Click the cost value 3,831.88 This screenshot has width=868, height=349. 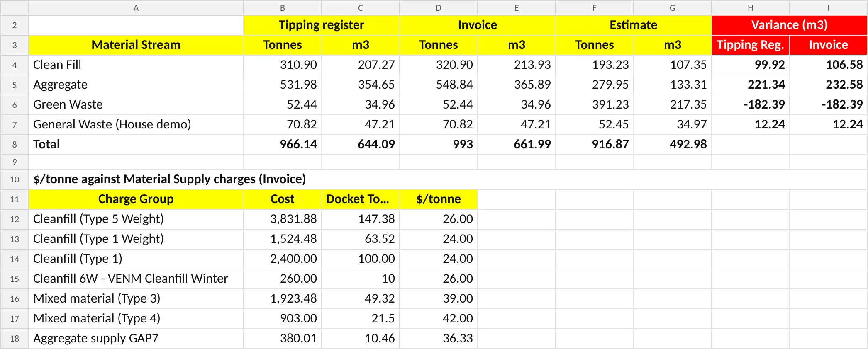point(282,219)
